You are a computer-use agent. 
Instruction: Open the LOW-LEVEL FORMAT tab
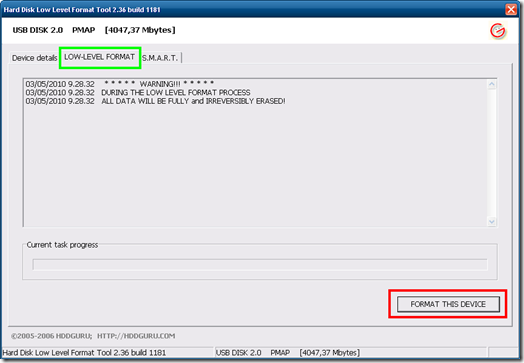pyautogui.click(x=100, y=57)
